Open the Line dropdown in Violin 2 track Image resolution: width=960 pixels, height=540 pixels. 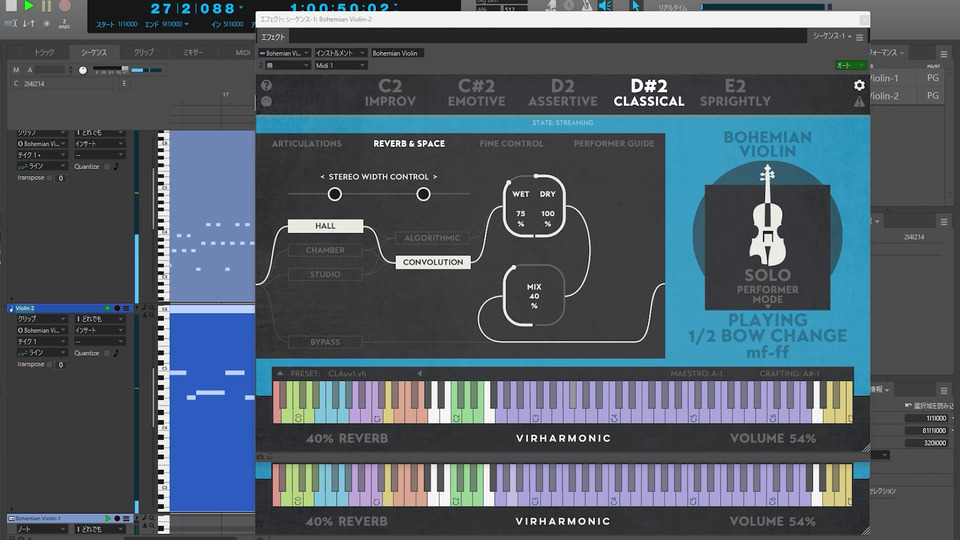pyautogui.click(x=42, y=353)
